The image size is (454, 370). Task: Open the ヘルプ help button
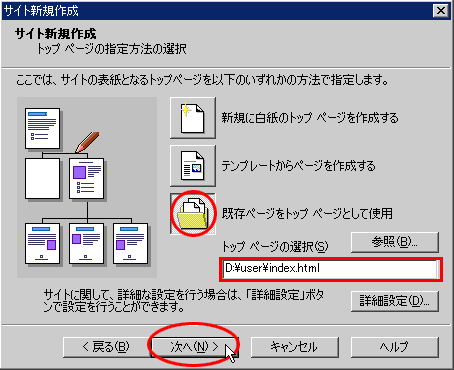(x=395, y=347)
